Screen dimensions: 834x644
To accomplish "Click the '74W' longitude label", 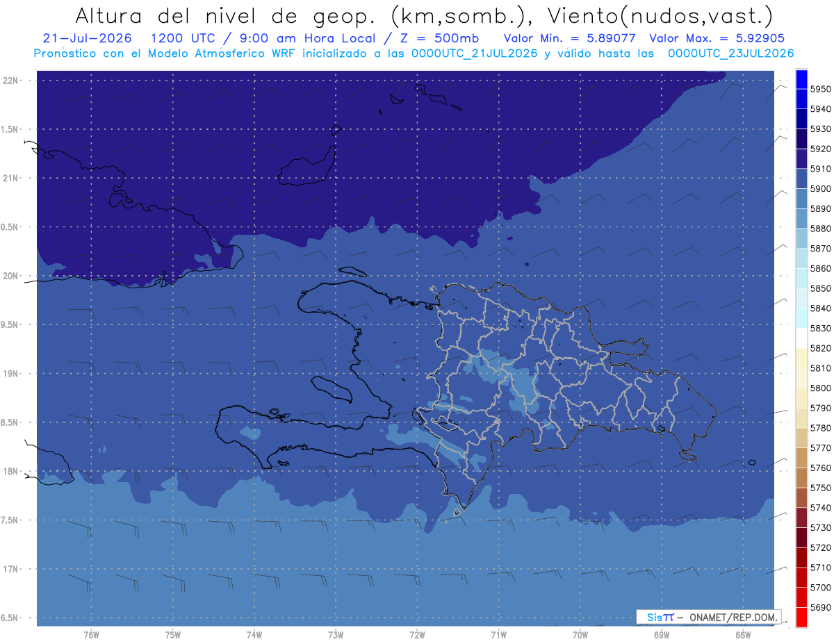I will point(254,634).
